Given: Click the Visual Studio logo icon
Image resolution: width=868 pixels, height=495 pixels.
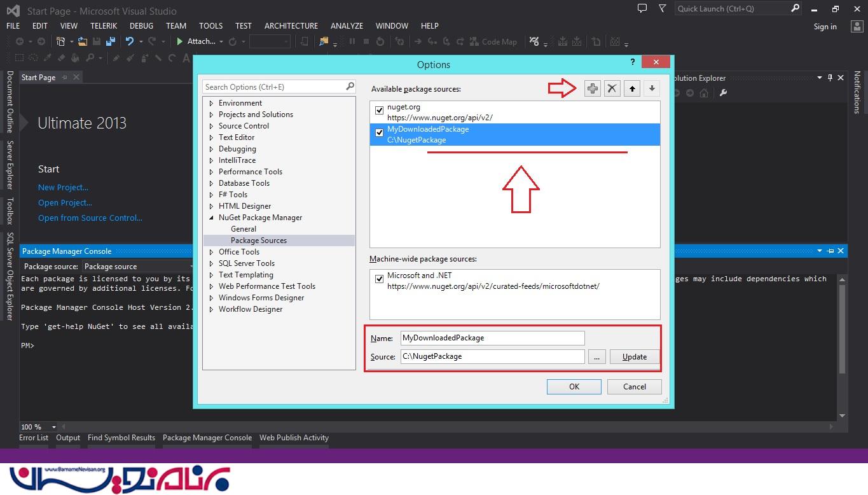Looking at the screenshot, I should tap(13, 11).
